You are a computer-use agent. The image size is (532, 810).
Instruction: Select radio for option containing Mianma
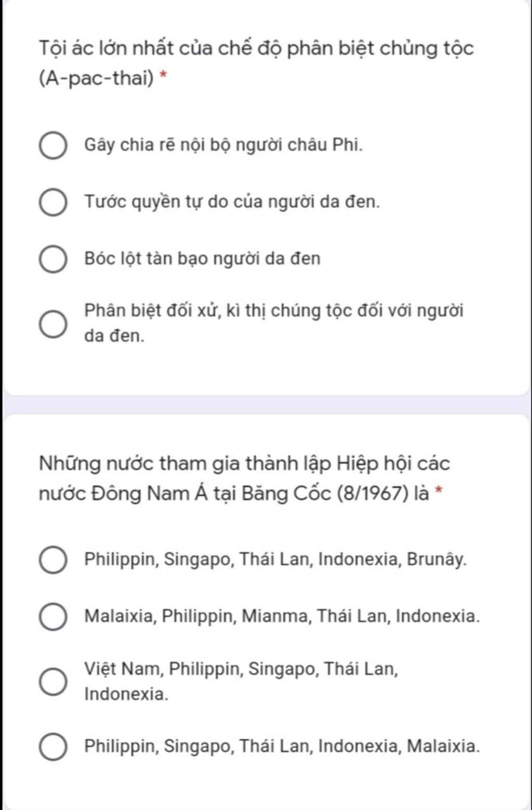[x=53, y=617]
